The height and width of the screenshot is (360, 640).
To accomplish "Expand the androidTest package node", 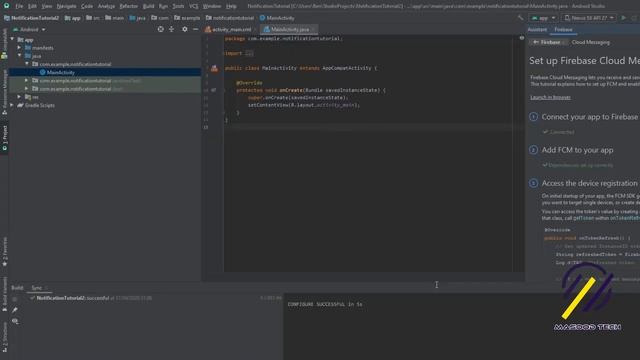I will [x=27, y=80].
